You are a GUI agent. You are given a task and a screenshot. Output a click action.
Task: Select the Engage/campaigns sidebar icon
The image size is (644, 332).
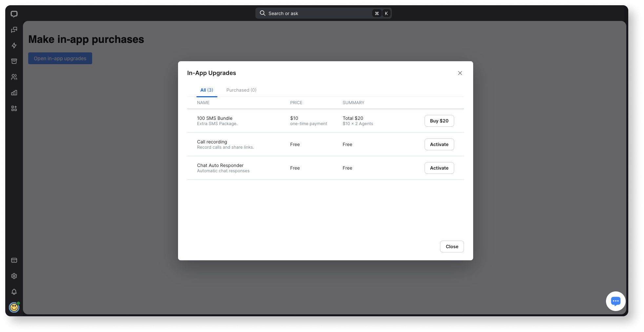14,30
